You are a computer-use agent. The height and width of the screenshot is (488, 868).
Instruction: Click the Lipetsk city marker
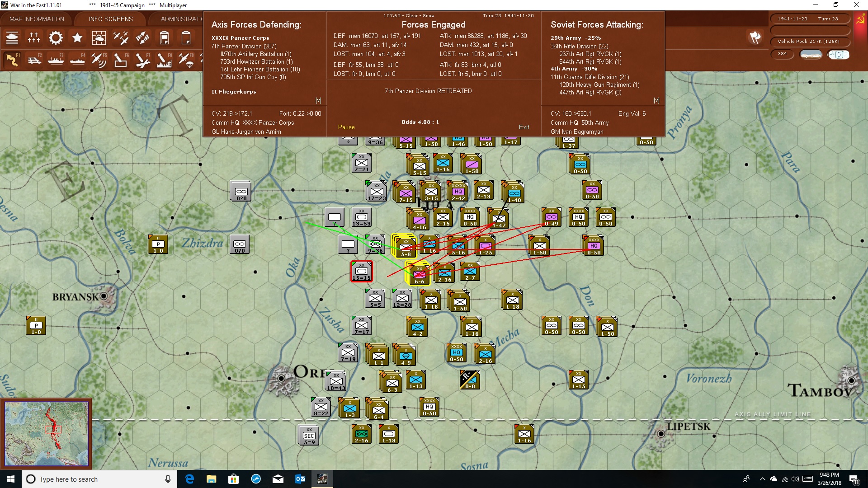(661, 434)
